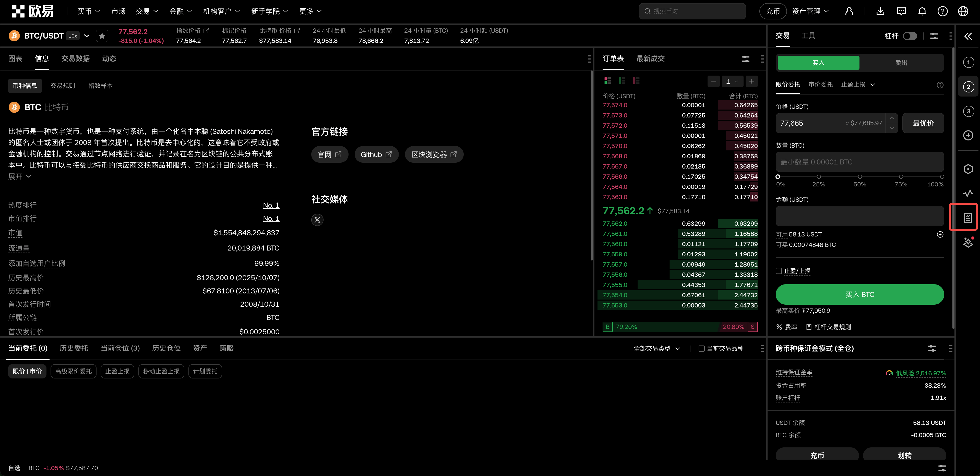Click the 搜索币对 search field
980x476 pixels.
point(692,11)
